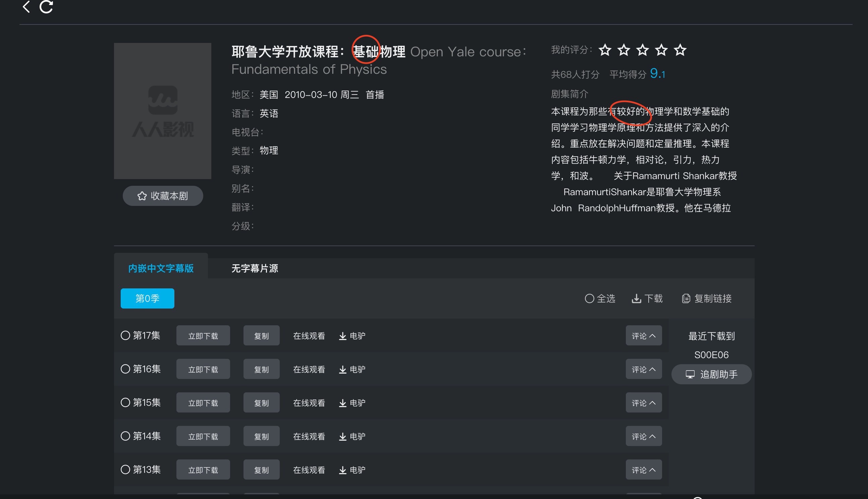Select the 第13集 radio button
The width and height of the screenshot is (868, 499).
(x=125, y=469)
